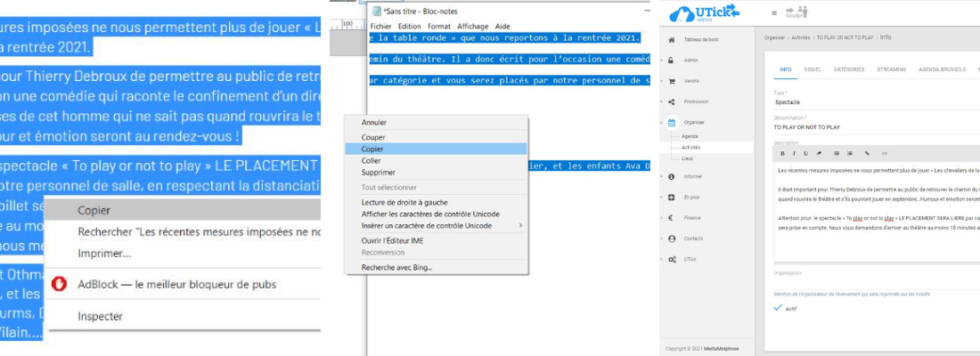Click the bulleted list icon in the editor
Image resolution: width=980 pixels, height=356 pixels.
(837, 153)
